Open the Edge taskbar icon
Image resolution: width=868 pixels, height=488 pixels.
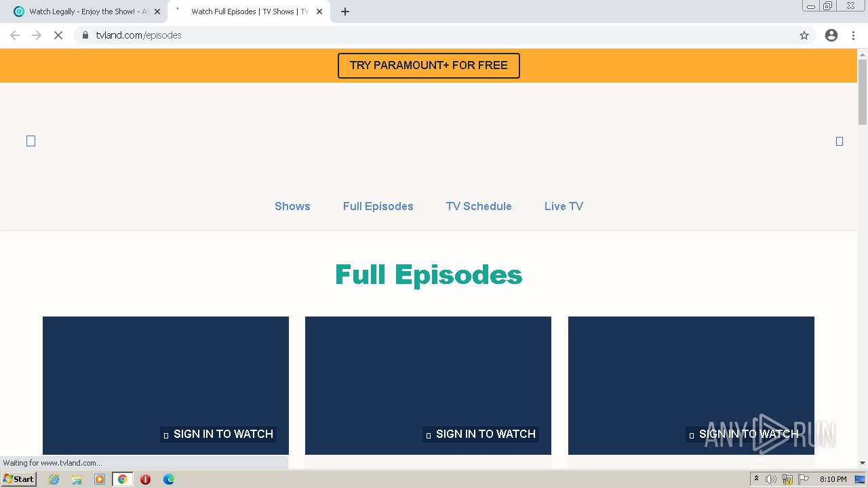click(x=168, y=479)
